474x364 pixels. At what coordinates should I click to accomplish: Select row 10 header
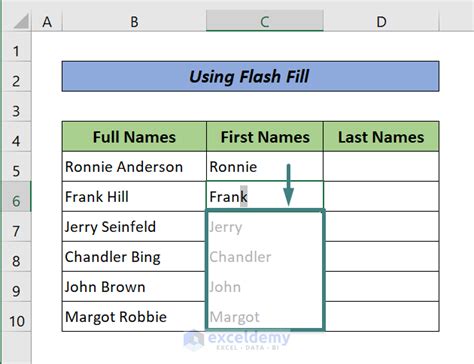coord(16,321)
